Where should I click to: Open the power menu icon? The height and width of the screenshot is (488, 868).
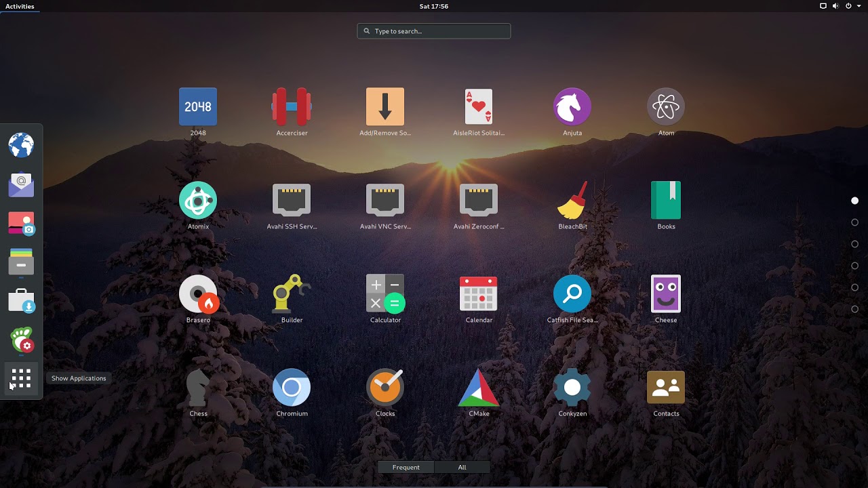click(848, 6)
